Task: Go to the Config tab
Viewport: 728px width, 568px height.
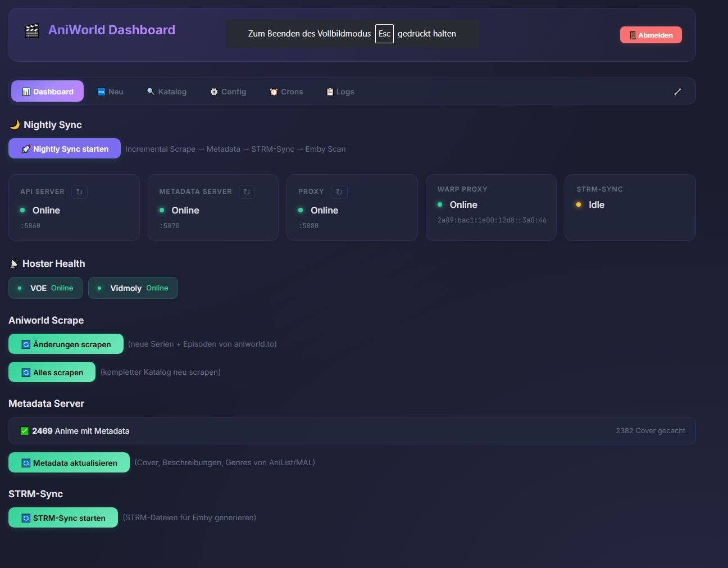Action: click(x=228, y=92)
